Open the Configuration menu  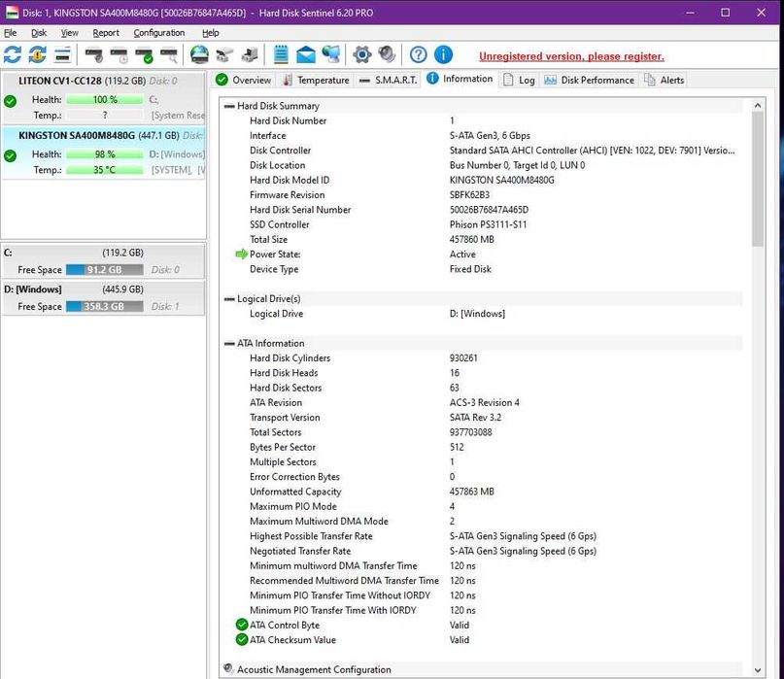point(159,33)
